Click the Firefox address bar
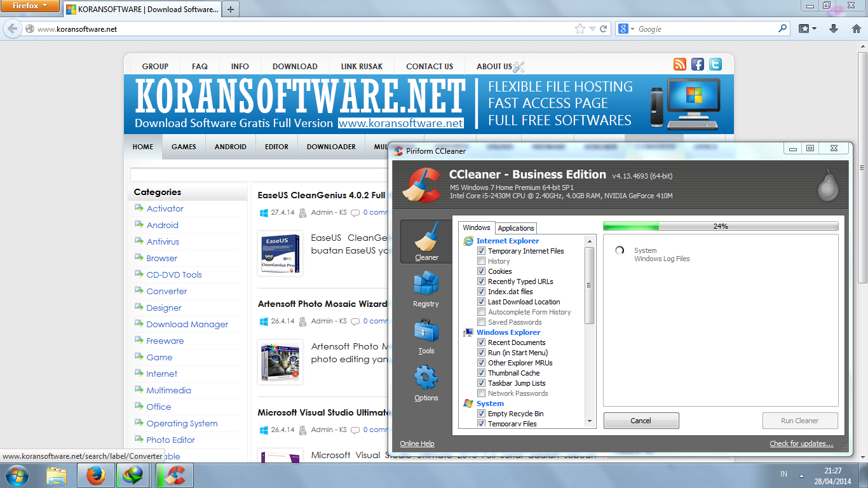The height and width of the screenshot is (488, 868). tap(305, 29)
